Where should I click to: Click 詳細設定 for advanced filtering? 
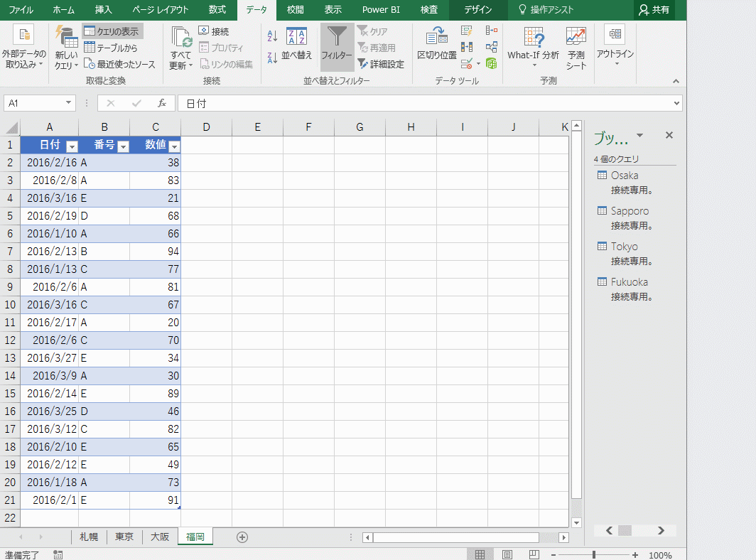point(379,64)
